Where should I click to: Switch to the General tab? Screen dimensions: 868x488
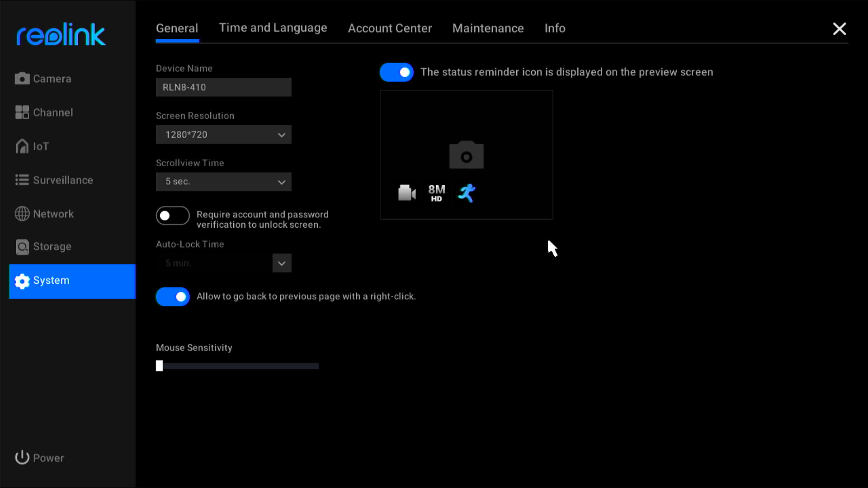177,28
